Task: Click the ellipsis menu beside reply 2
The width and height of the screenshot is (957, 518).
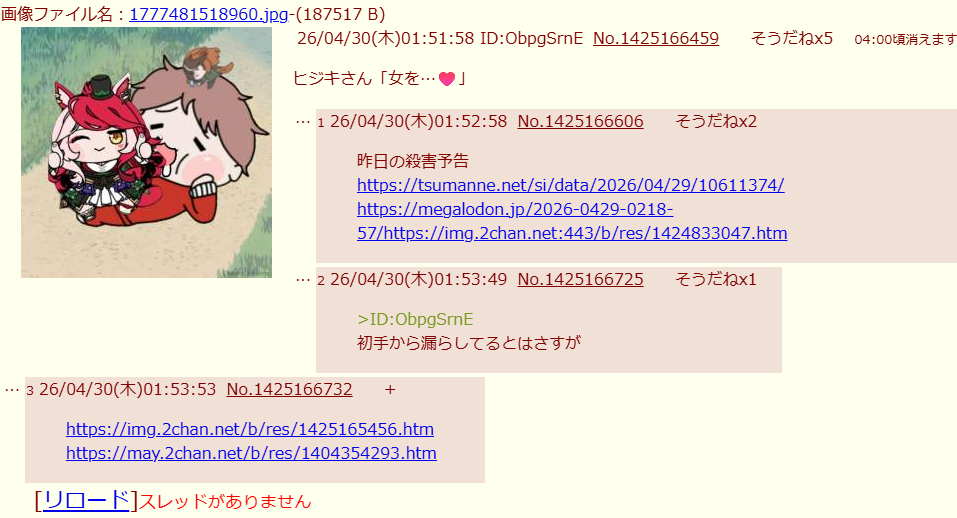Action: click(303, 280)
